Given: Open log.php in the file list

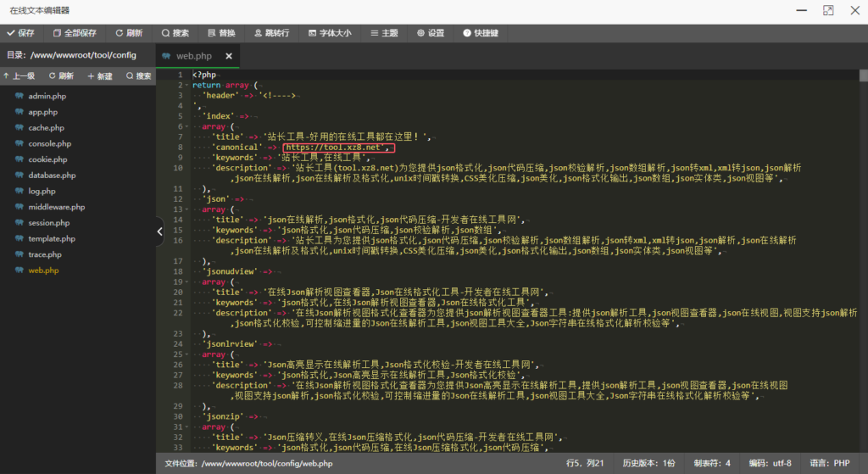Looking at the screenshot, I should [x=42, y=191].
